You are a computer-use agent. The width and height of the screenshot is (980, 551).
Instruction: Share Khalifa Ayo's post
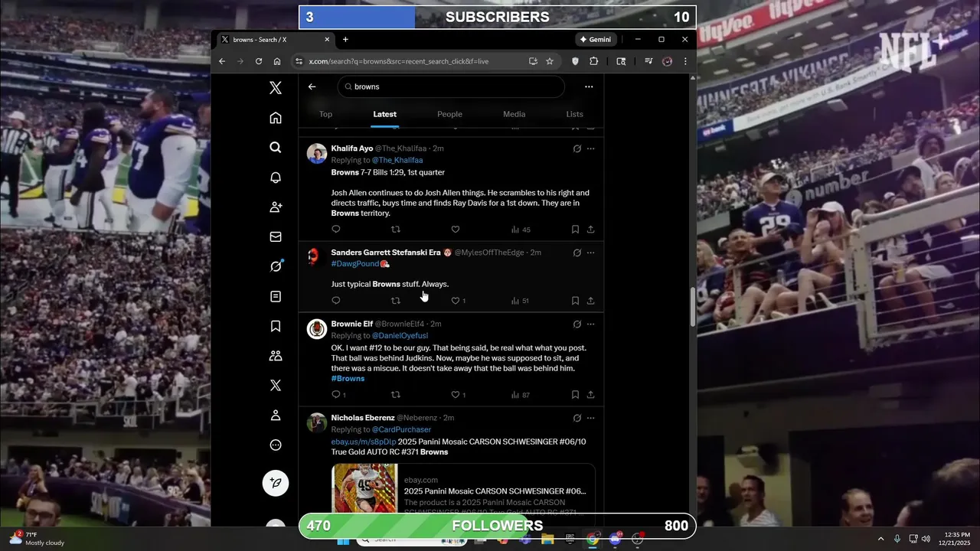pos(590,229)
